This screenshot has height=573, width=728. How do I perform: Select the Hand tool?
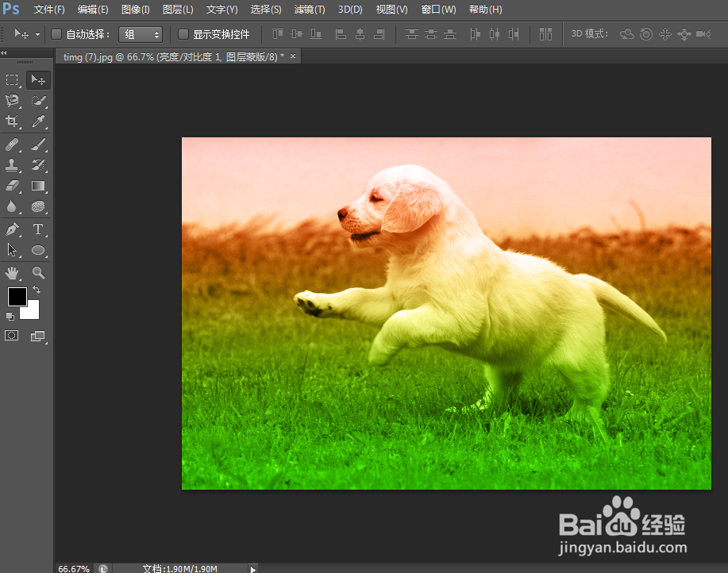tap(12, 273)
